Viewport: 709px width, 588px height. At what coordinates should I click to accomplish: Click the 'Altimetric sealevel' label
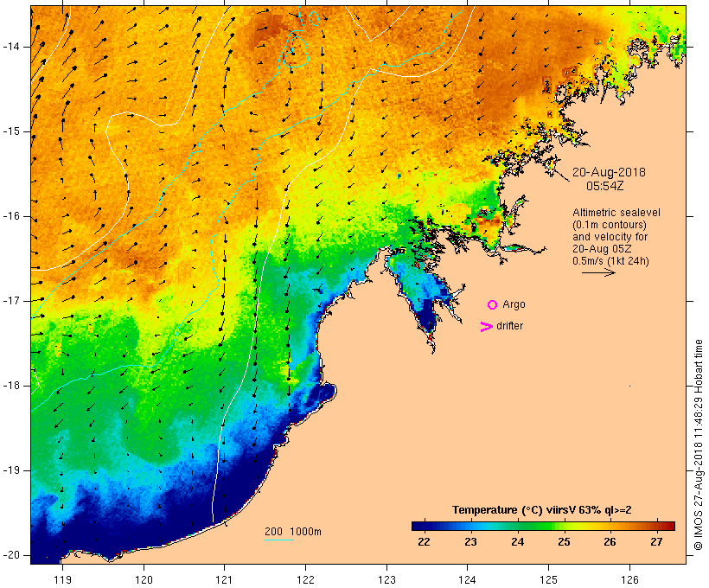616,213
